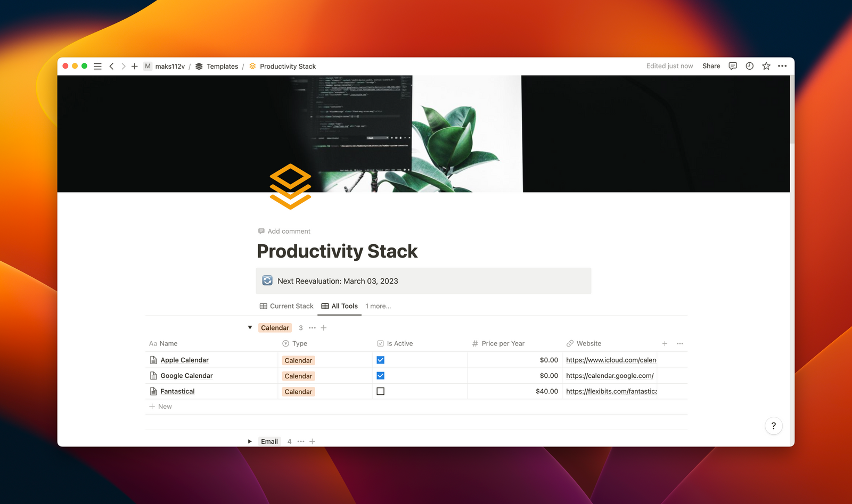Open the Apple Calendar page icon
Viewport: 852px width, 504px height.
tap(153, 360)
